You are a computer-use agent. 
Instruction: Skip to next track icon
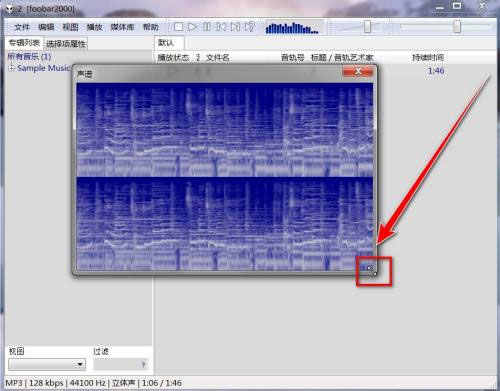pyautogui.click(x=235, y=27)
